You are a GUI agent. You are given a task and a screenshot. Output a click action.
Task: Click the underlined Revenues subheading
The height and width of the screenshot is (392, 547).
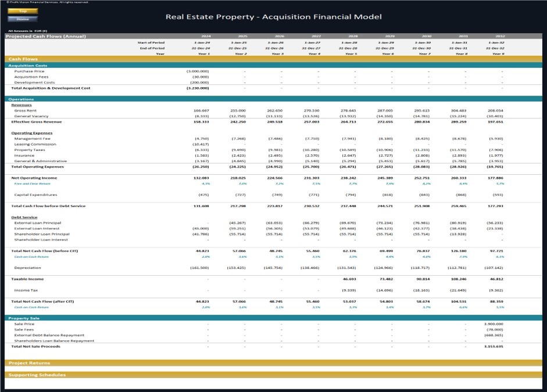pyautogui.click(x=22, y=105)
